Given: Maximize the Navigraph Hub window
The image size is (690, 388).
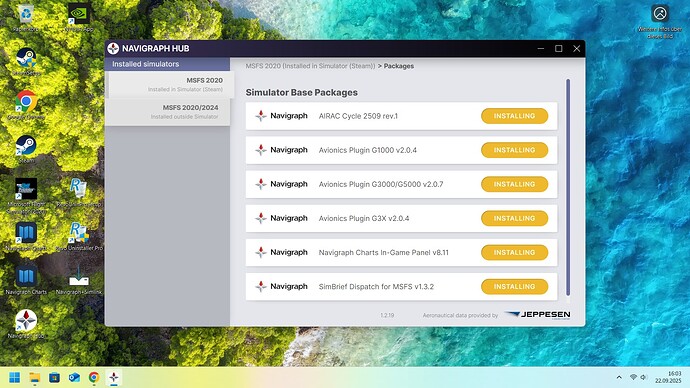Looking at the screenshot, I should click(559, 48).
